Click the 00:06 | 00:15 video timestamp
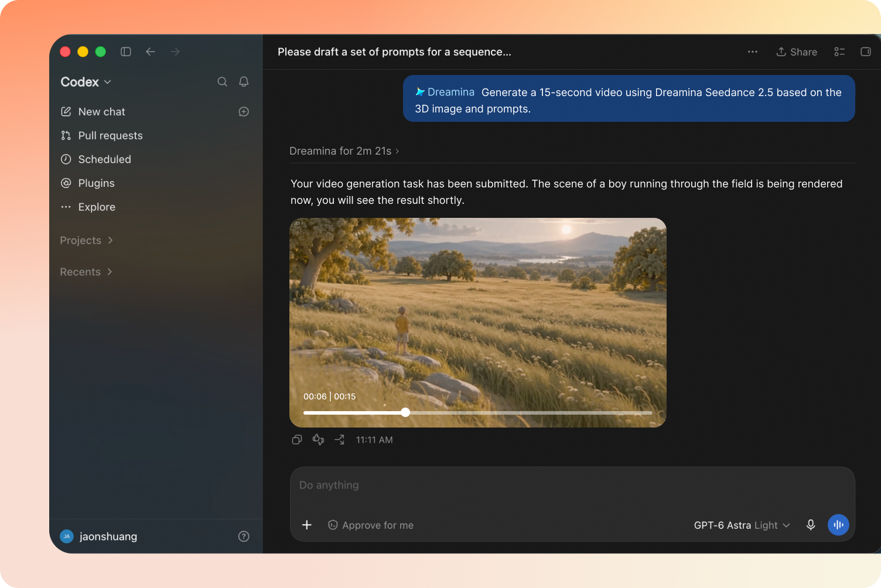The width and height of the screenshot is (881, 588). [330, 396]
